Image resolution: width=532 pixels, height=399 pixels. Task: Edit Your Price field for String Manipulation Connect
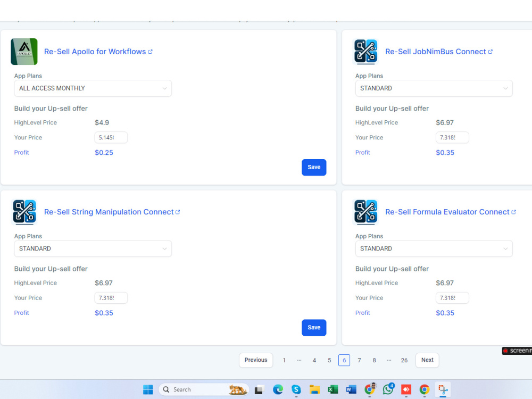111,298
